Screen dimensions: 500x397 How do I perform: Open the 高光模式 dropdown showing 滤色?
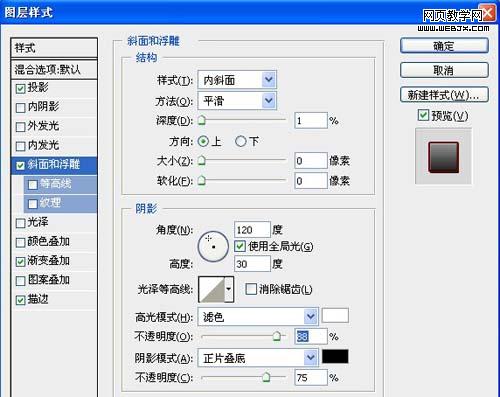click(258, 317)
